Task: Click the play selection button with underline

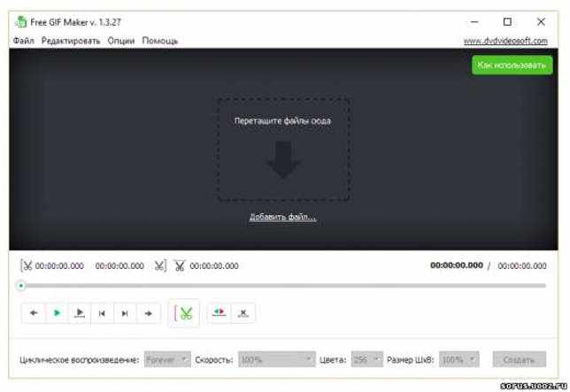Action: click(x=80, y=312)
